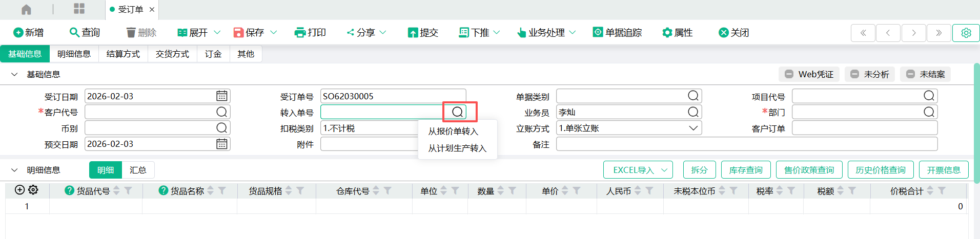Select 从报价单转入 menu option
Viewport: 980px width, 239px height.
pyautogui.click(x=453, y=132)
